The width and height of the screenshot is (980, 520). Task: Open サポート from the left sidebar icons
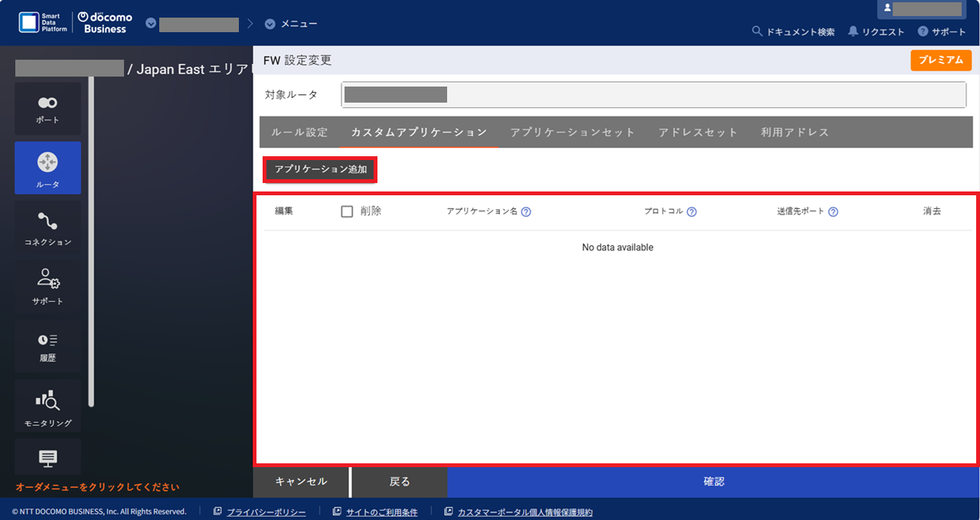pyautogui.click(x=47, y=287)
